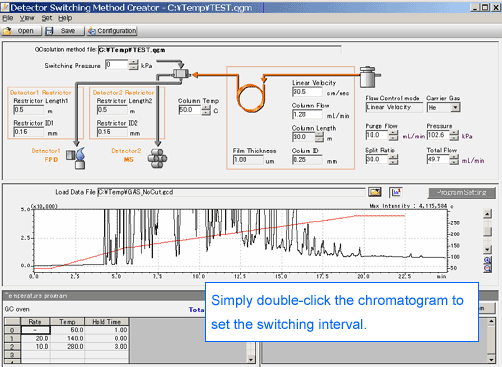Click the Open toolbar button

click(21, 31)
